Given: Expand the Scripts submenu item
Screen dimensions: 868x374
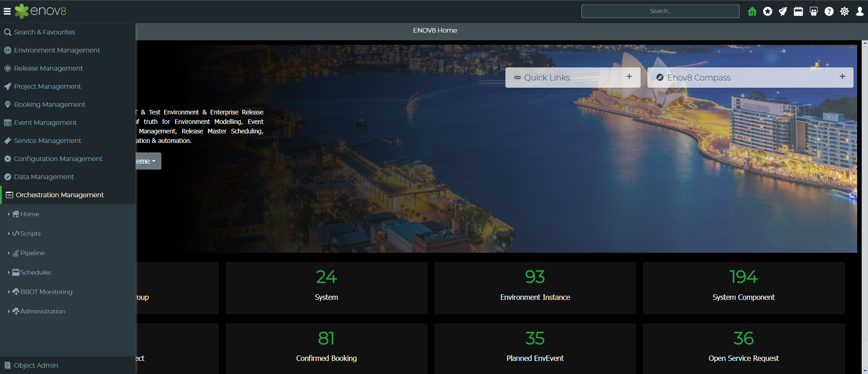Looking at the screenshot, I should 68,233.
